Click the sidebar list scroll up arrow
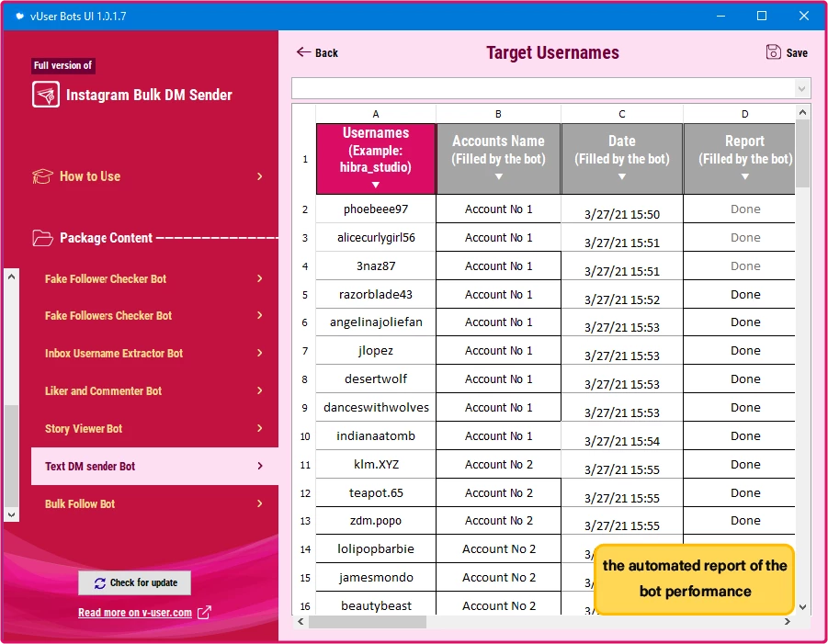This screenshot has height=644, width=828. [x=12, y=277]
